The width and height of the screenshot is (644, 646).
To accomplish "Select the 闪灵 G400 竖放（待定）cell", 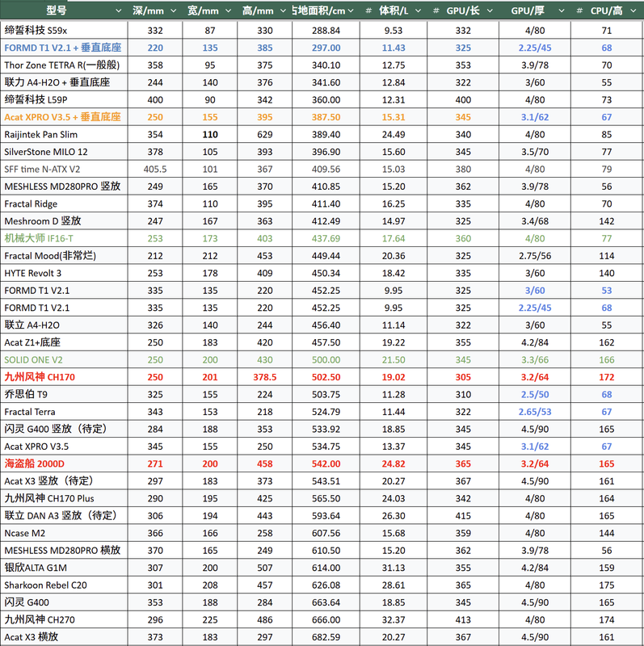I will pyautogui.click(x=64, y=429).
